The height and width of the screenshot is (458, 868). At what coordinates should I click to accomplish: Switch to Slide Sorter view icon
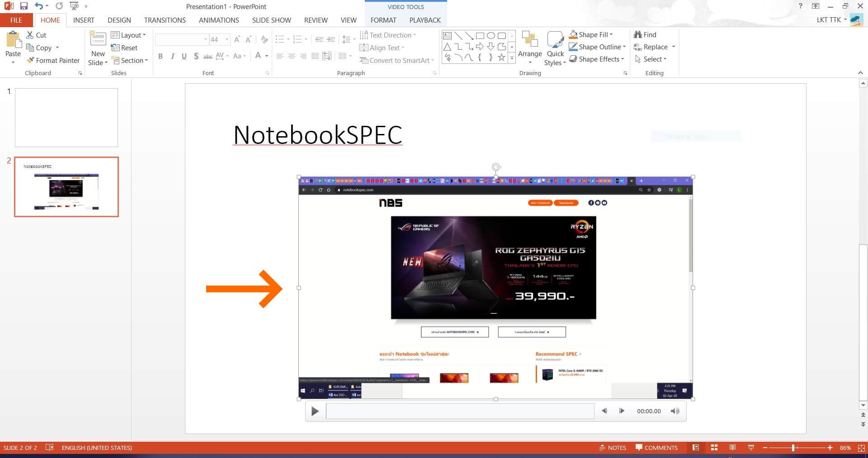[x=714, y=448]
